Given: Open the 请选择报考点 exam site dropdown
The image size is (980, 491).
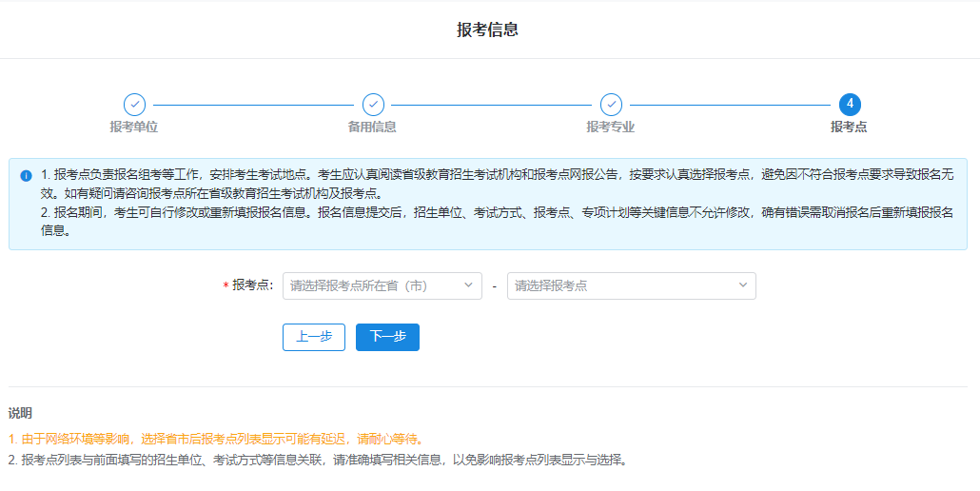Looking at the screenshot, I should [631, 285].
